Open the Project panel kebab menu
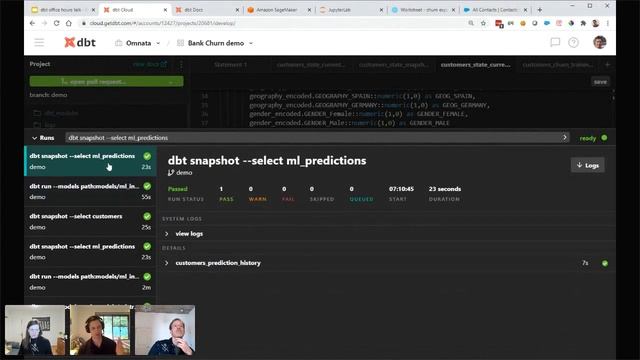640x360 pixels. coord(181,64)
